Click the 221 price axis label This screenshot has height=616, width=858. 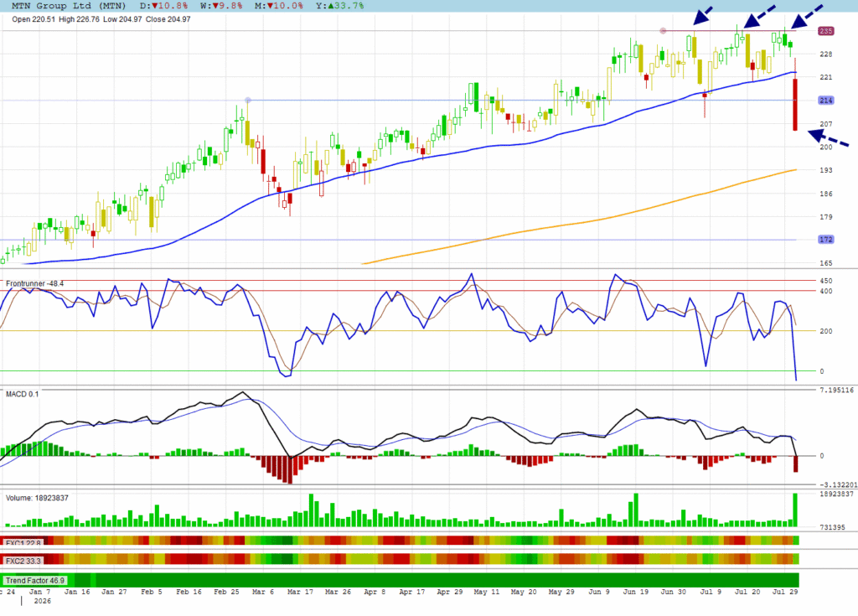[x=825, y=77]
